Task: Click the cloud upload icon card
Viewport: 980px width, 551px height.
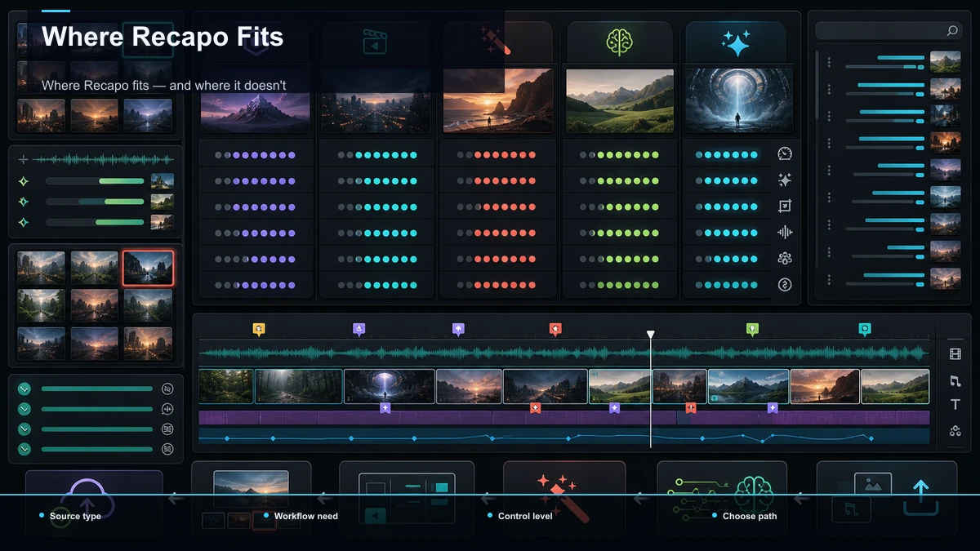Action: pos(93,501)
